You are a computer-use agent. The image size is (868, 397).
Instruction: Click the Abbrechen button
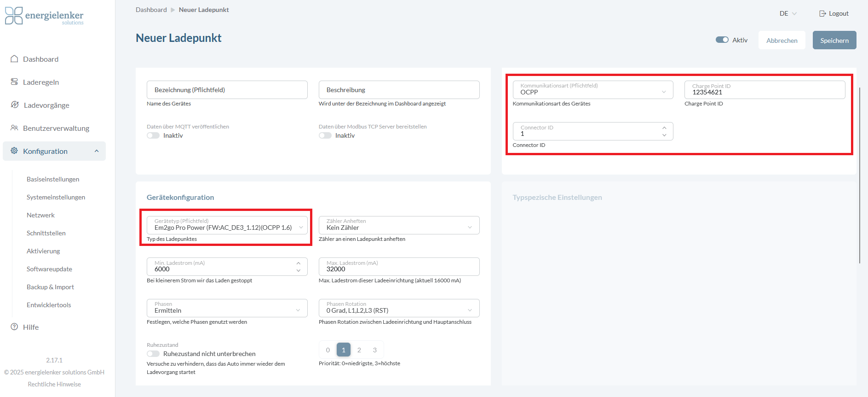tap(782, 40)
